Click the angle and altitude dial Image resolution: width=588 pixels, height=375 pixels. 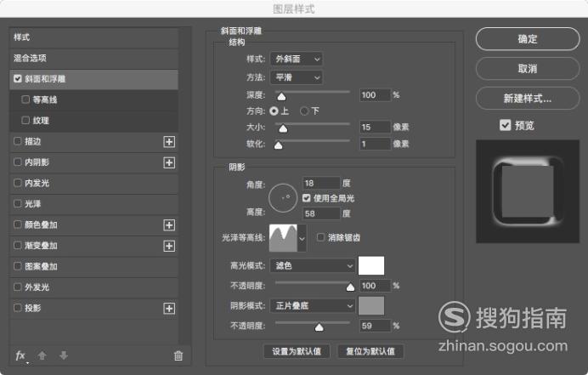click(283, 198)
